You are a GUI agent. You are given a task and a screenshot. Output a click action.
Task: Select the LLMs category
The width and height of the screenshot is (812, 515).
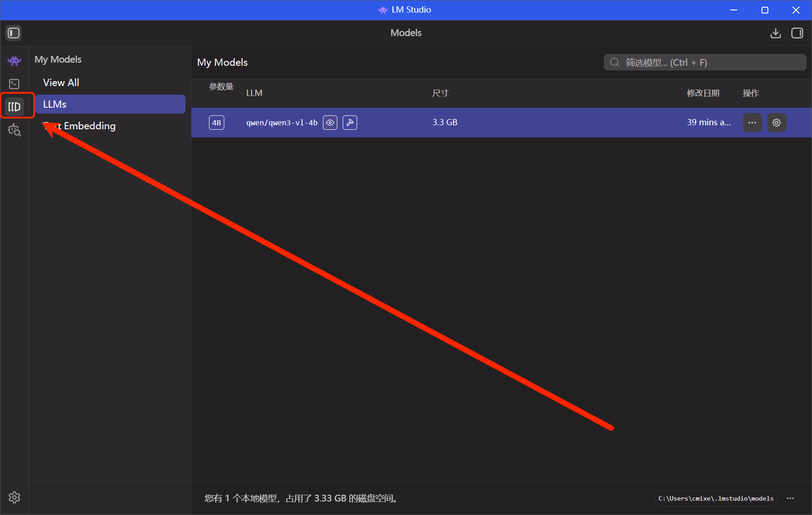tap(110, 104)
